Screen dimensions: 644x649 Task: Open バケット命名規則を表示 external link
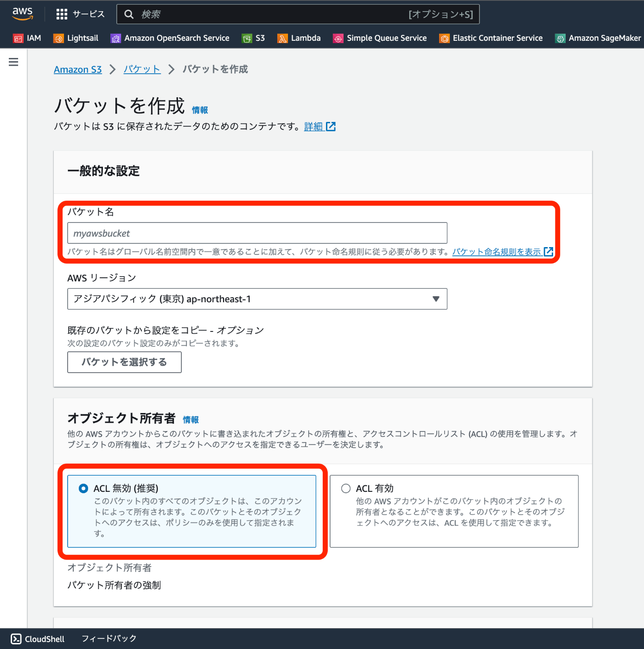tap(498, 252)
